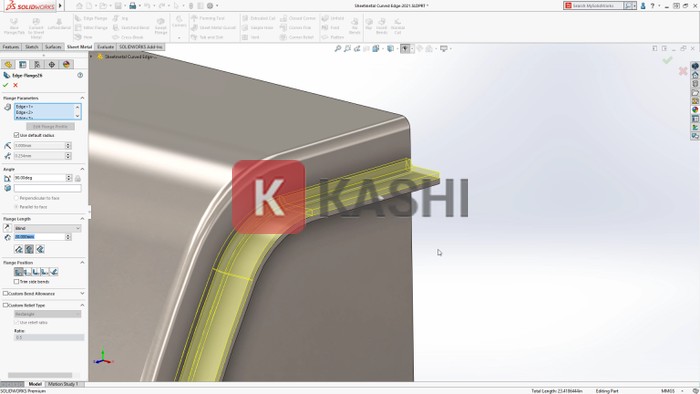Open the Evaluate ribbon tab

click(106, 47)
